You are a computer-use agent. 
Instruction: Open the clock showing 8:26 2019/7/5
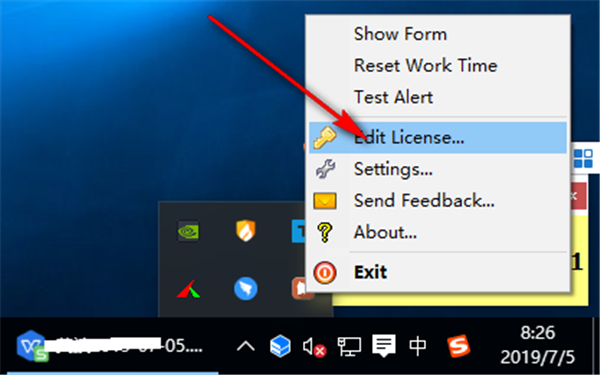(x=538, y=346)
